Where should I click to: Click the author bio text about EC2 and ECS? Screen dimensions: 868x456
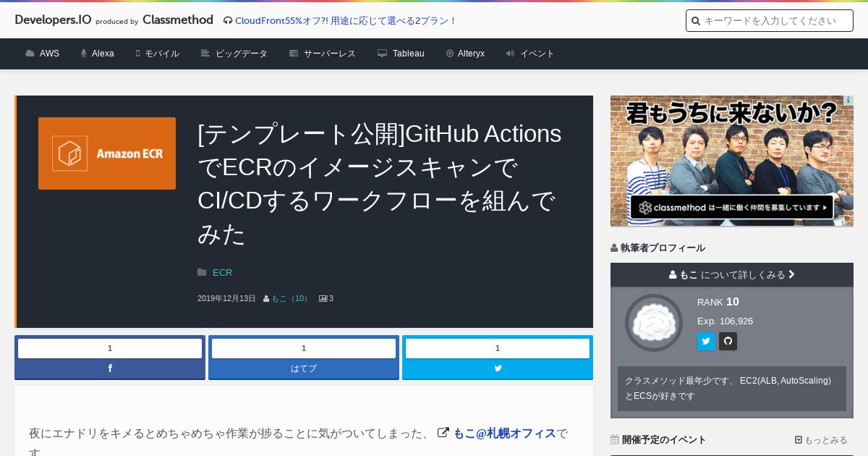click(x=728, y=388)
